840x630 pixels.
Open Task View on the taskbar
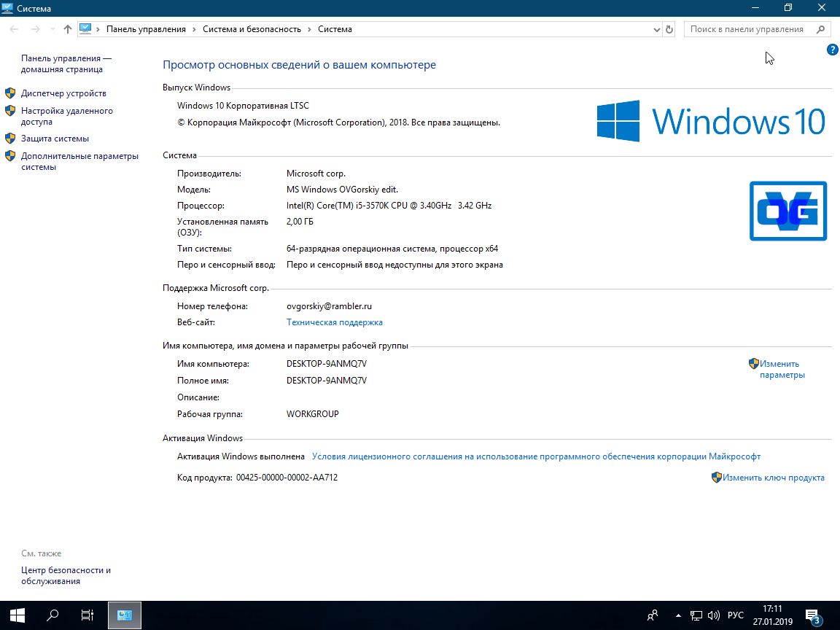pyautogui.click(x=87, y=615)
